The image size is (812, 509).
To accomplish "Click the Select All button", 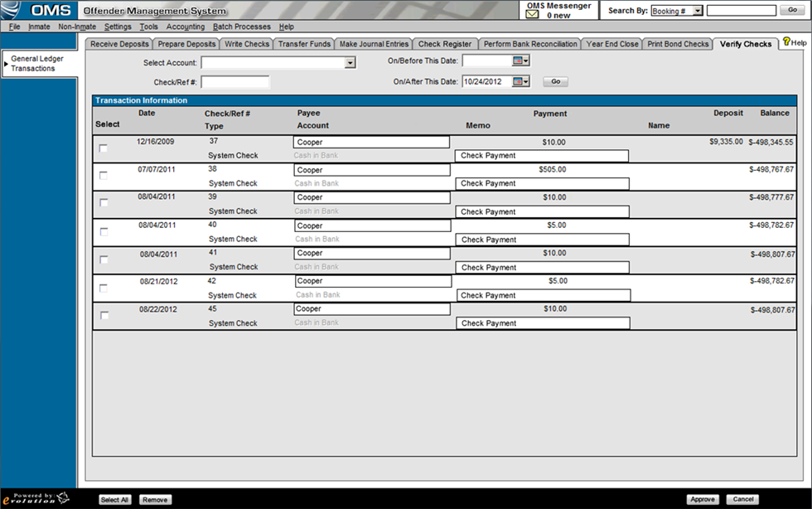I will click(x=114, y=500).
